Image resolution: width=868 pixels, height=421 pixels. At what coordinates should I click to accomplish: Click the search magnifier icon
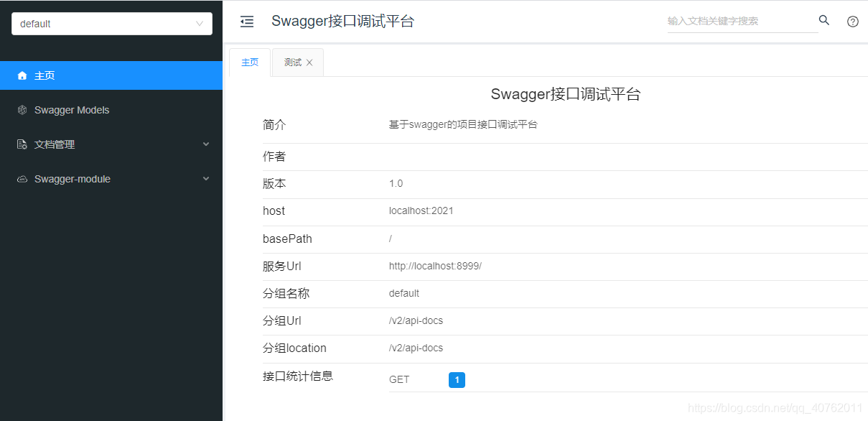tap(823, 21)
